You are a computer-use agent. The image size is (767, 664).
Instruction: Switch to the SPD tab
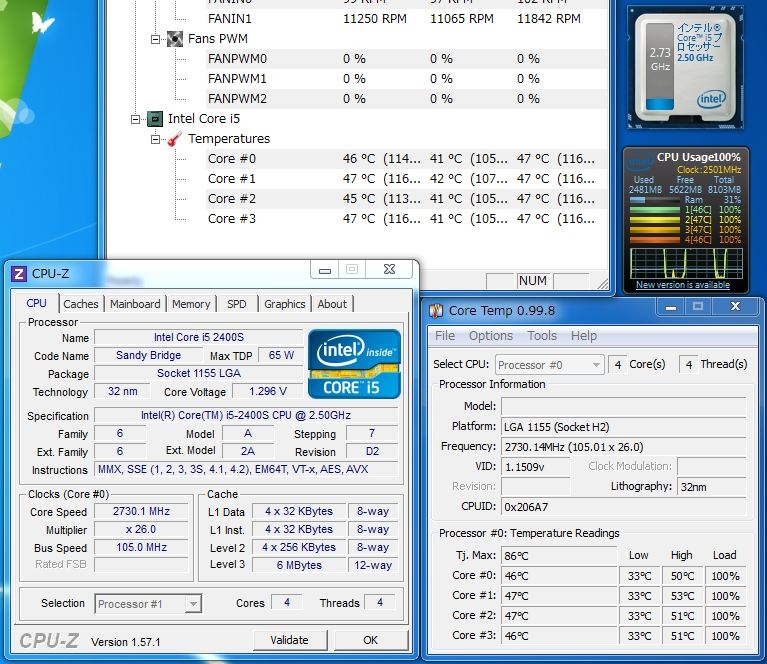point(236,304)
